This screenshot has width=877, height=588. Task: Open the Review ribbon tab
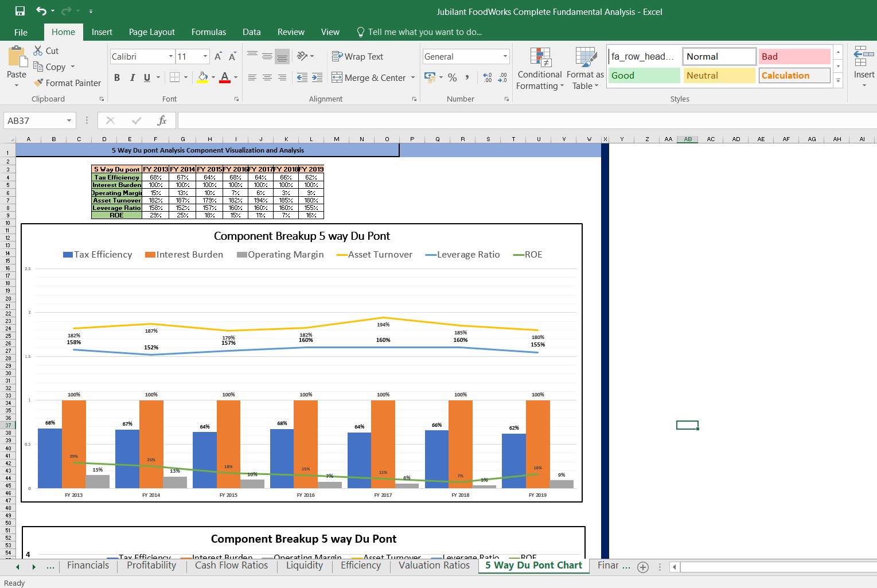pos(291,32)
